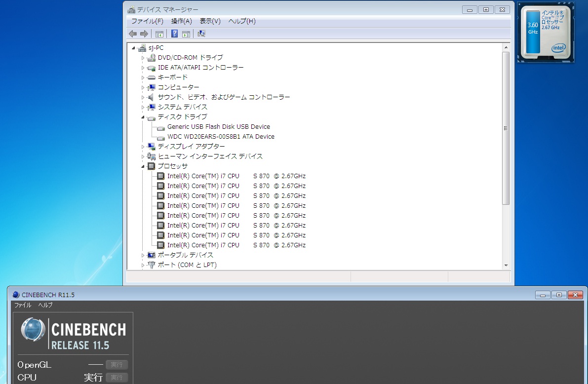Select the ポート (COM と LPT) row text
588x384 pixels.
click(x=187, y=265)
